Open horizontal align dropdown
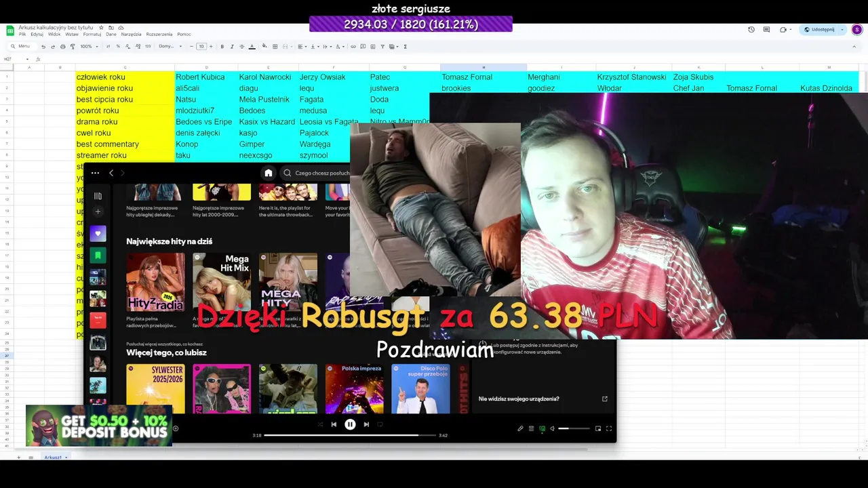Image resolution: width=868 pixels, height=488 pixels. [302, 47]
